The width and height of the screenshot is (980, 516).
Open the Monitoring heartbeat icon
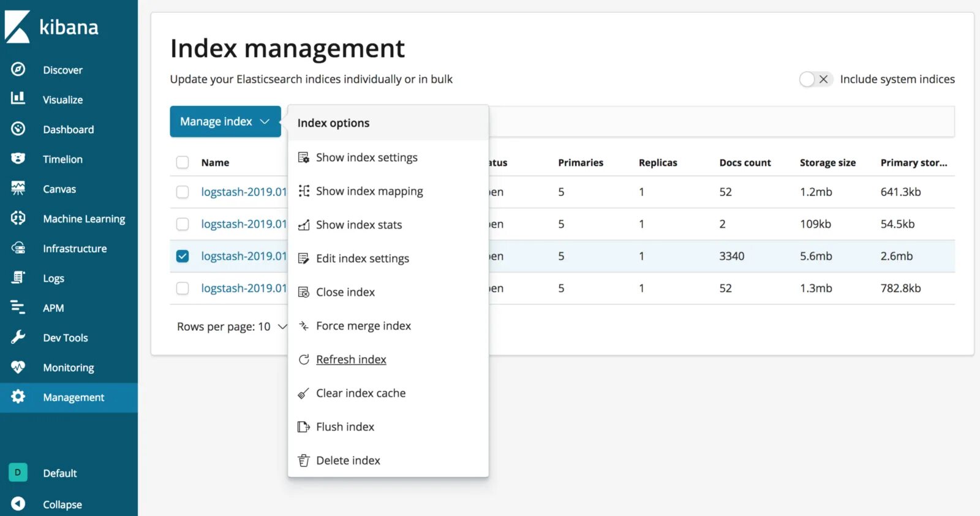[x=18, y=367]
